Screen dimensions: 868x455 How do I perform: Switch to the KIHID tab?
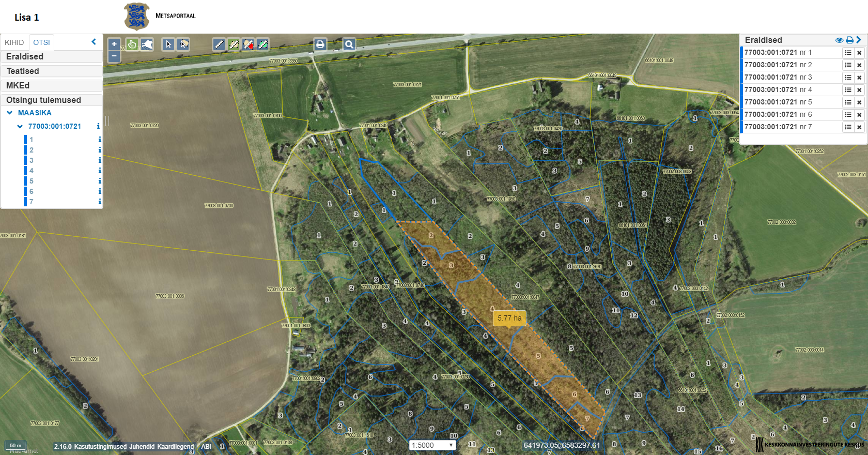click(x=14, y=42)
